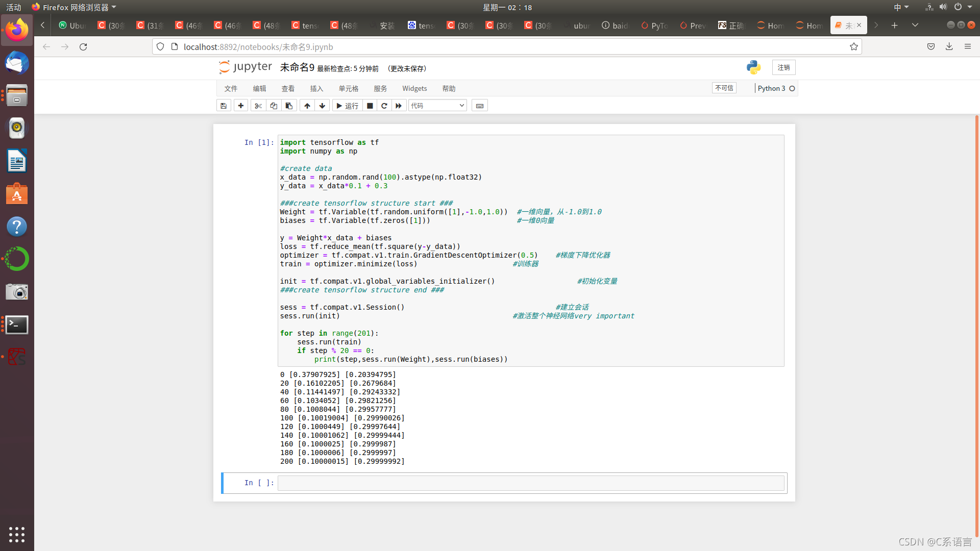Screen dimensions: 980x551
Task: Interrupt the kernel with stop icon
Action: pyautogui.click(x=370, y=106)
